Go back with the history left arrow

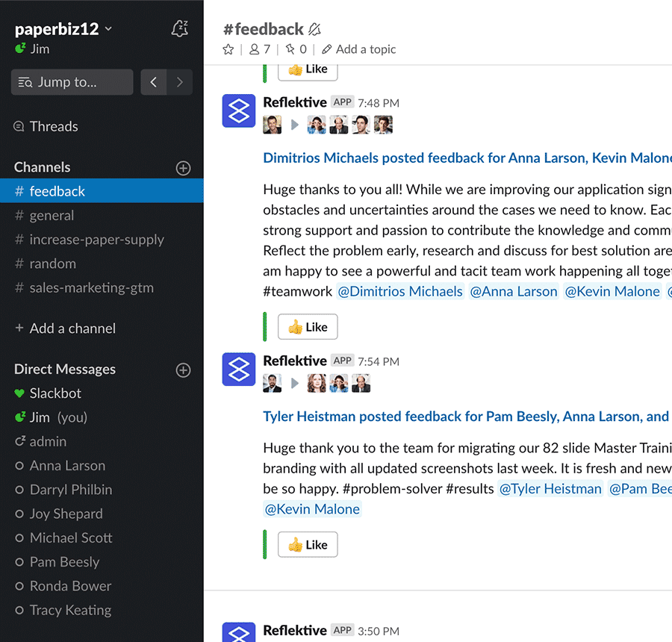click(x=153, y=82)
